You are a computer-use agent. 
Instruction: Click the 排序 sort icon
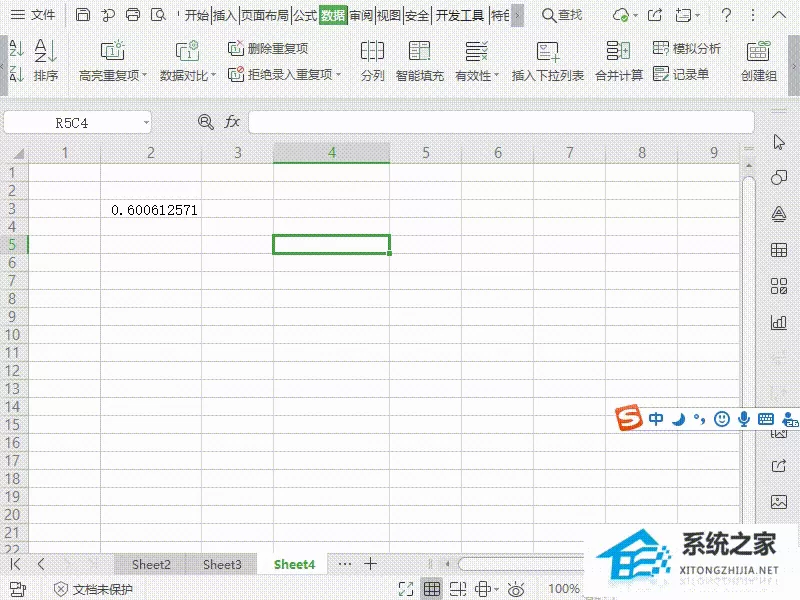(x=45, y=51)
